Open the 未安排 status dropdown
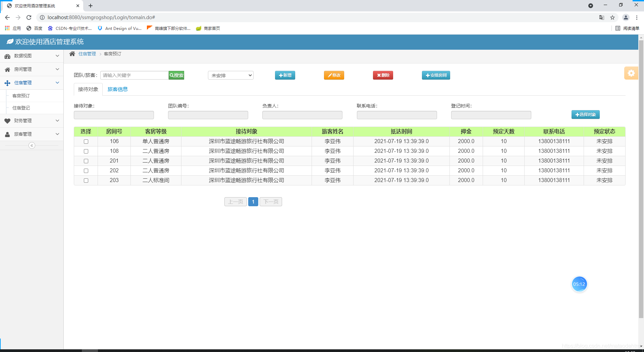The image size is (644, 352). point(231,75)
